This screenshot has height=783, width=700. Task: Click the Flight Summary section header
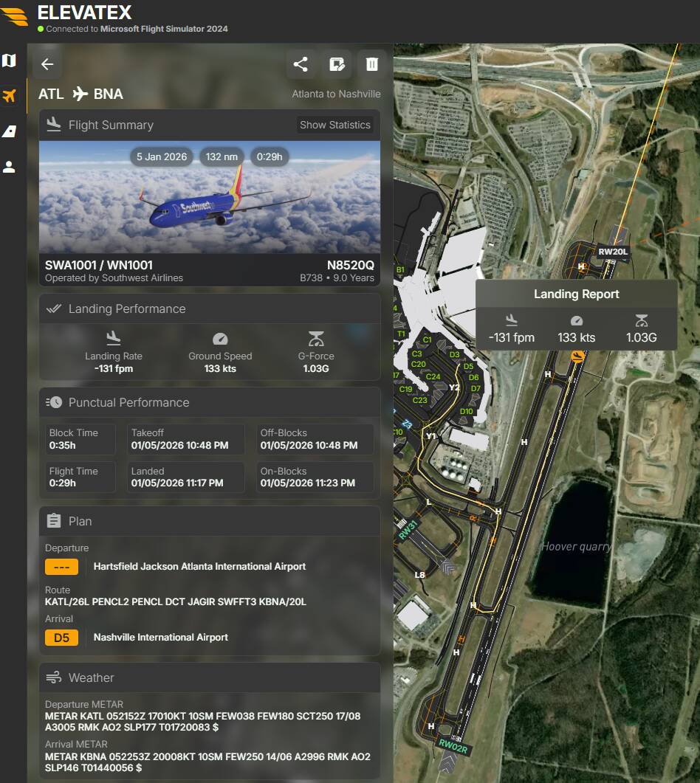tap(111, 125)
